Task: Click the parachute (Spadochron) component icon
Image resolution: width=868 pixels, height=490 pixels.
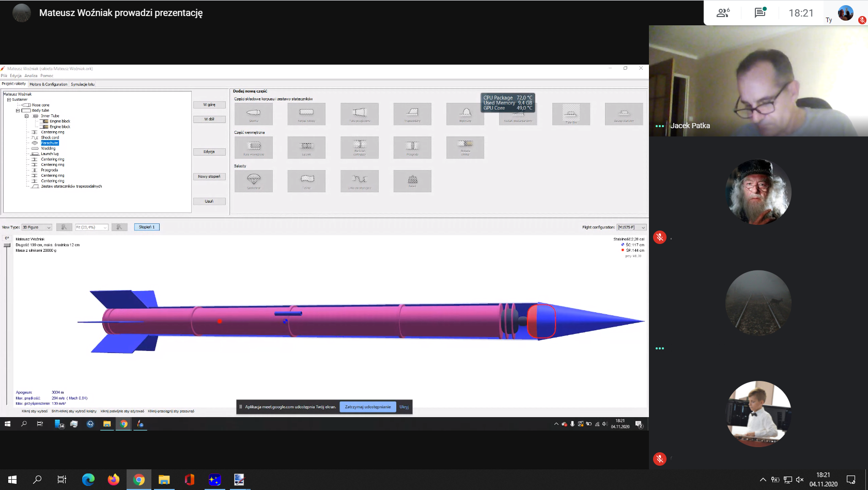Action: tap(253, 181)
